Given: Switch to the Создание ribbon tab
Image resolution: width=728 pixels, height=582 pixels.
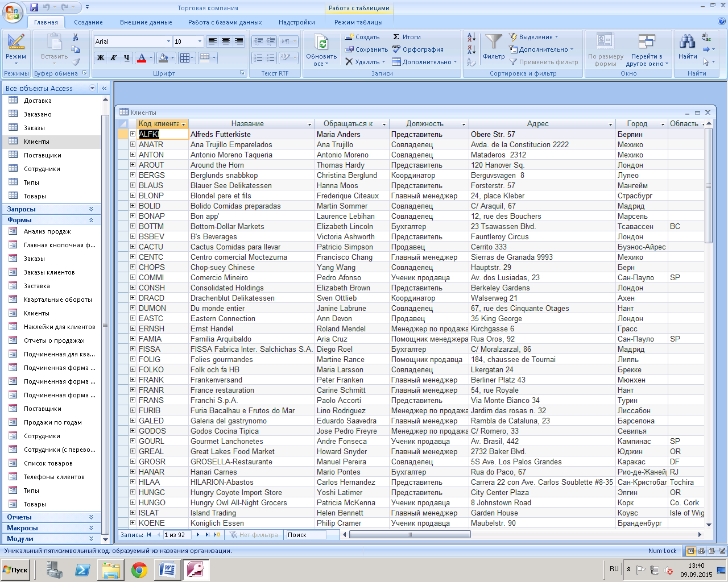Looking at the screenshot, I should coord(88,22).
